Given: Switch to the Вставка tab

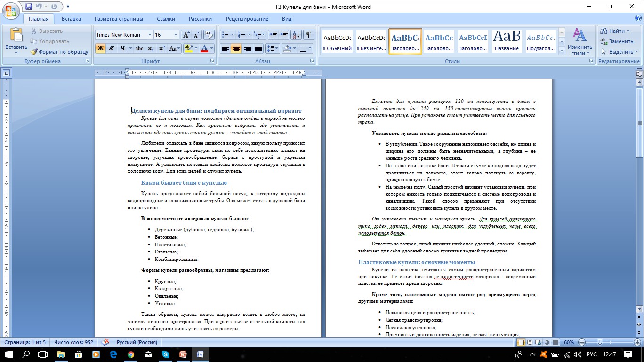Looking at the screenshot, I should coord(71,19).
